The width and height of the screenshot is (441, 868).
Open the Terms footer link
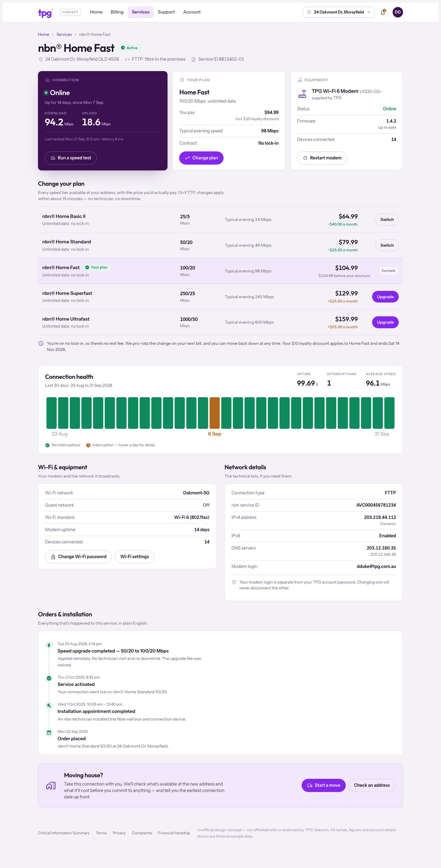tap(101, 833)
